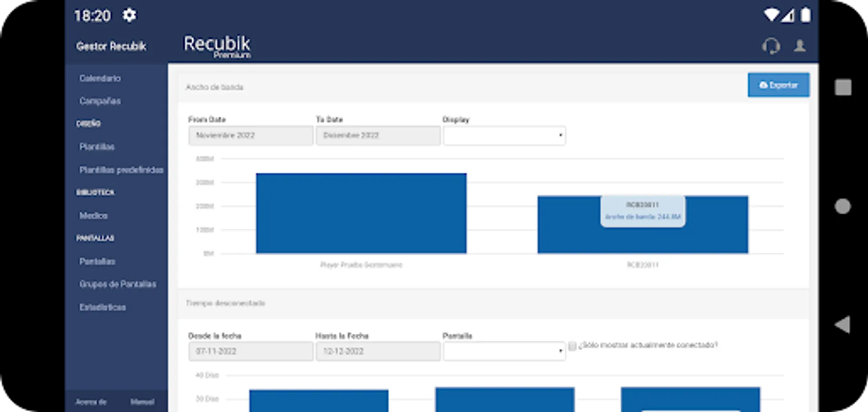Check the Wi-Fi signal icon
The width and height of the screenshot is (868, 412).
tap(771, 15)
